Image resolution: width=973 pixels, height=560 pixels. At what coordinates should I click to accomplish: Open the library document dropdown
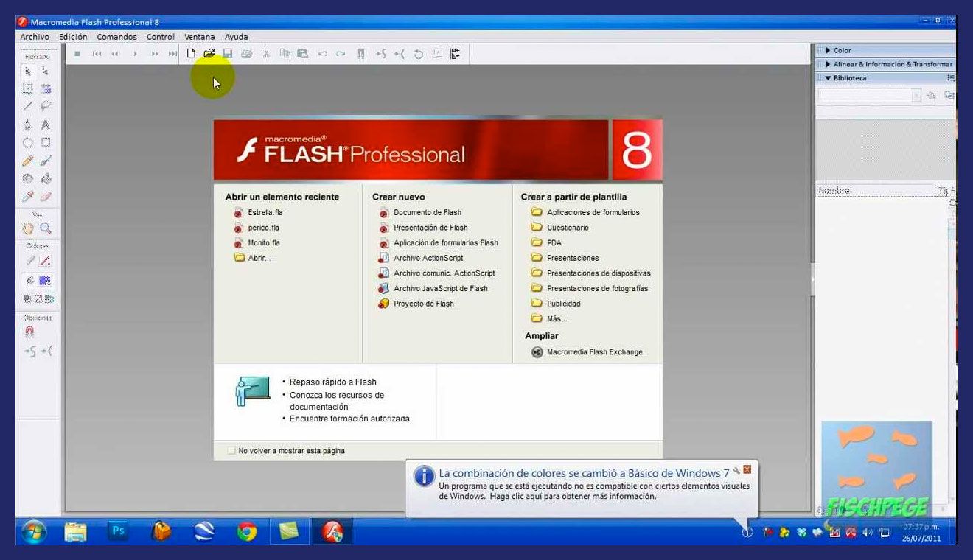tap(916, 95)
